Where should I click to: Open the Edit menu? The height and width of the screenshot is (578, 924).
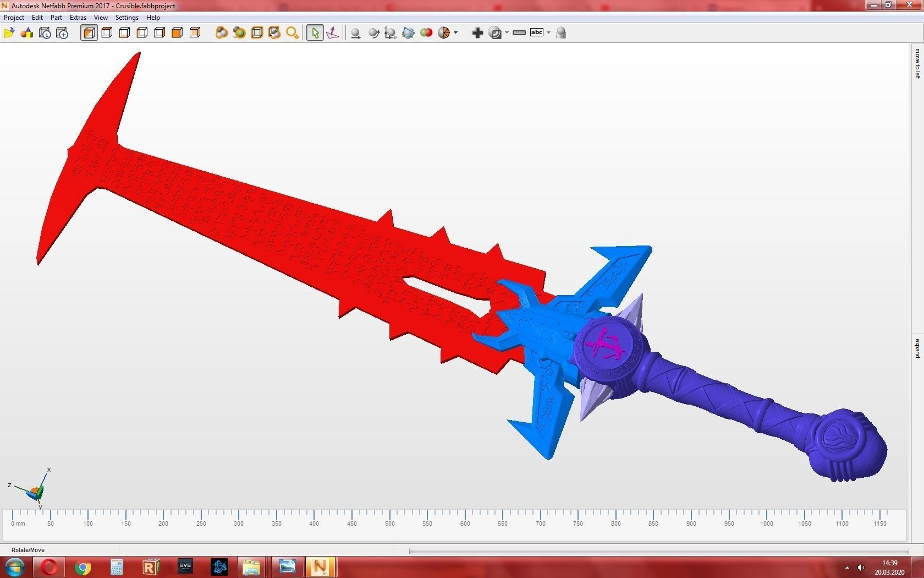pyautogui.click(x=37, y=18)
